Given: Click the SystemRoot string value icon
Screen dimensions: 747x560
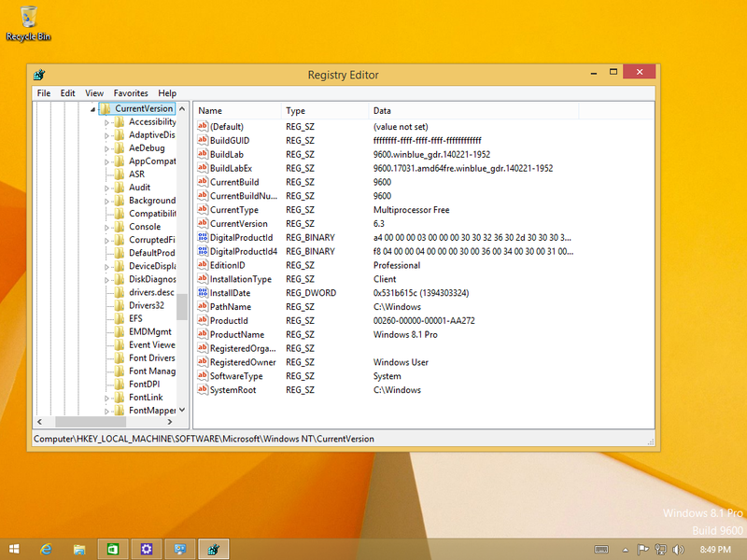Looking at the screenshot, I should click(x=203, y=389).
